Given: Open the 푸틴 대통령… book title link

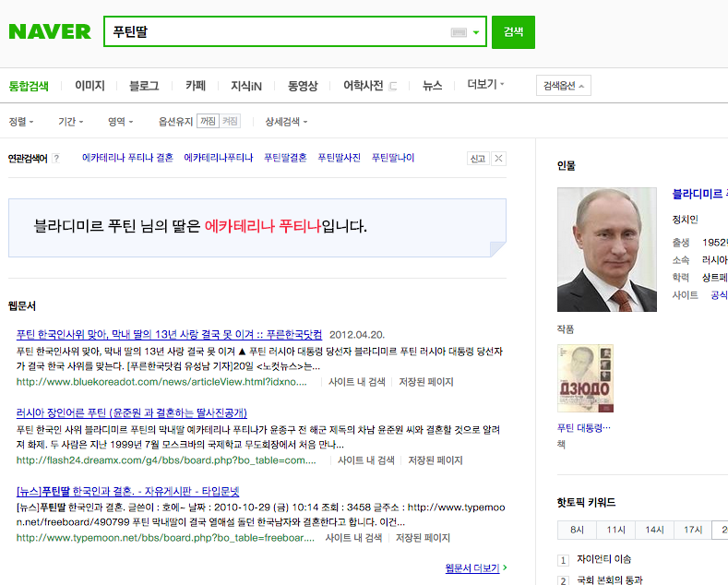Looking at the screenshot, I should click(x=584, y=427).
